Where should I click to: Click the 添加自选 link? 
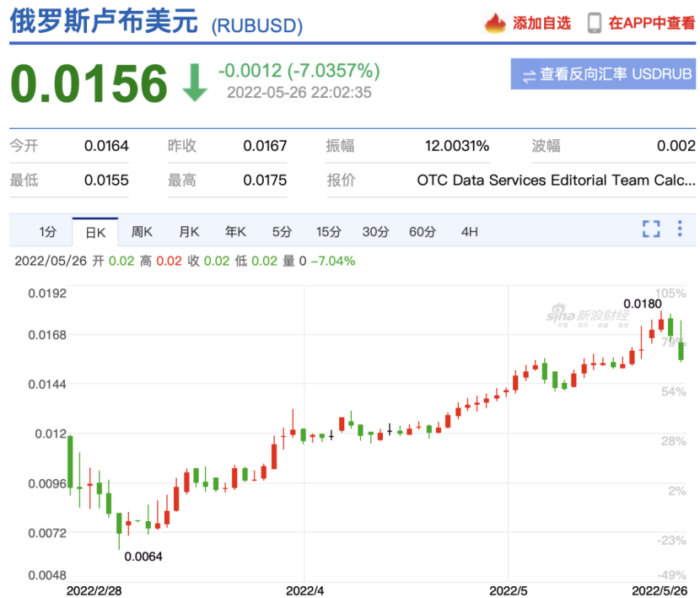[x=541, y=24]
